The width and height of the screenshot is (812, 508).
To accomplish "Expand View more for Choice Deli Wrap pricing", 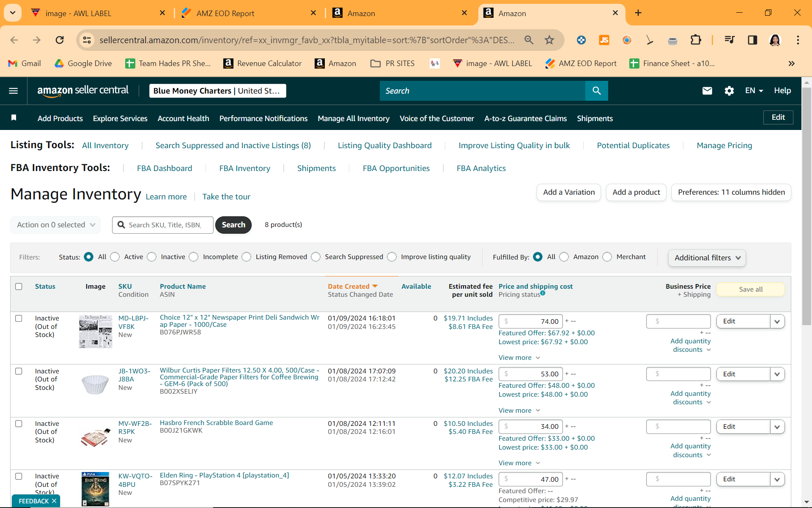I will [x=519, y=358].
